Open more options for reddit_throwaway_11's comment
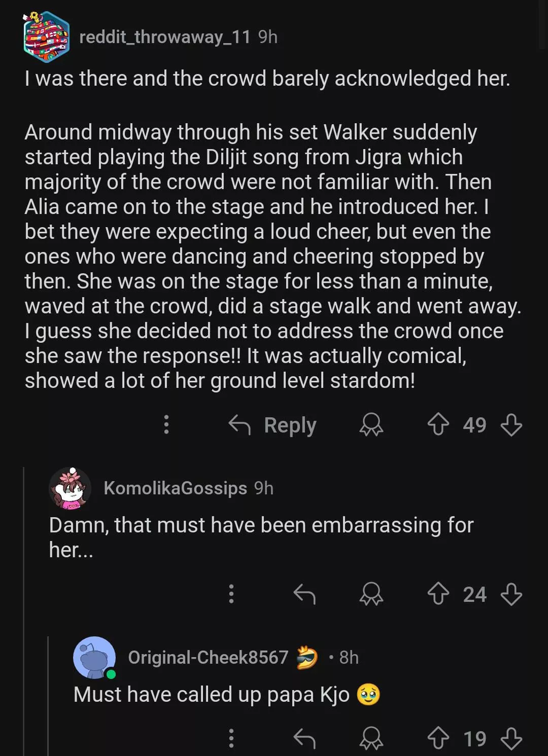Viewport: 548px width, 756px height. (166, 424)
